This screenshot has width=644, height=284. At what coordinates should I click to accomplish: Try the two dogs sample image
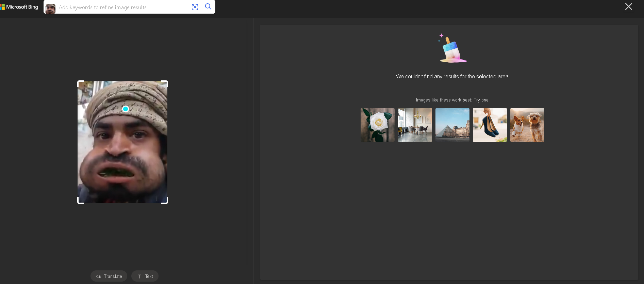pyautogui.click(x=527, y=125)
